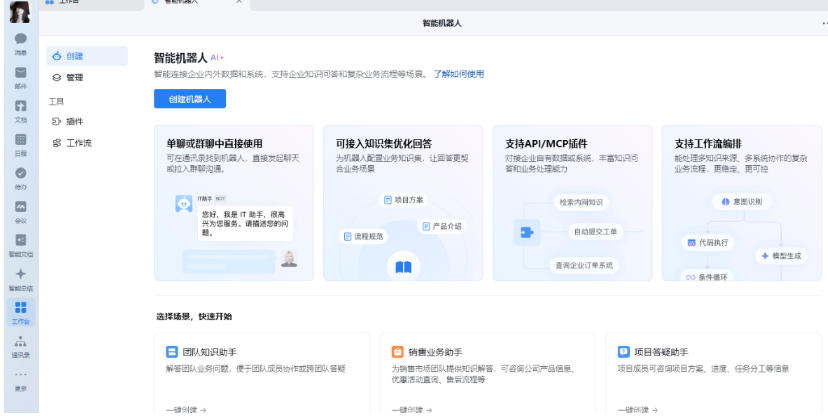Click 一键创建 under 团队知识助手
828x417 pixels.
(x=186, y=410)
